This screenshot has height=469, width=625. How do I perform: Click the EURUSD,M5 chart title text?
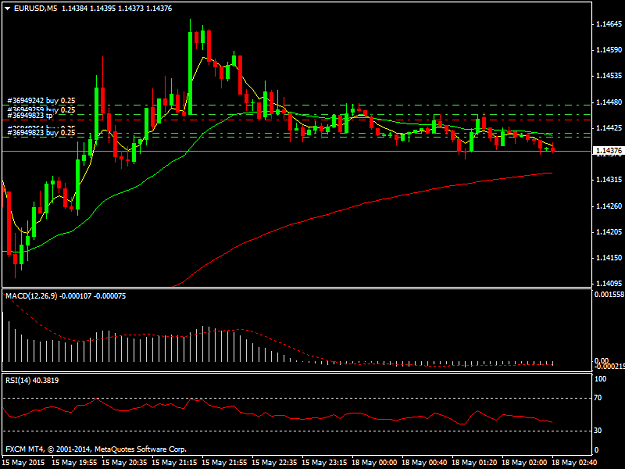[35, 8]
